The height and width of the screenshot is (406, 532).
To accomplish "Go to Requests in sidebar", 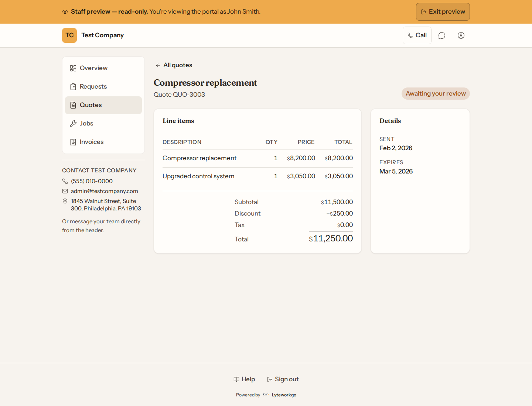I will 103,87.
